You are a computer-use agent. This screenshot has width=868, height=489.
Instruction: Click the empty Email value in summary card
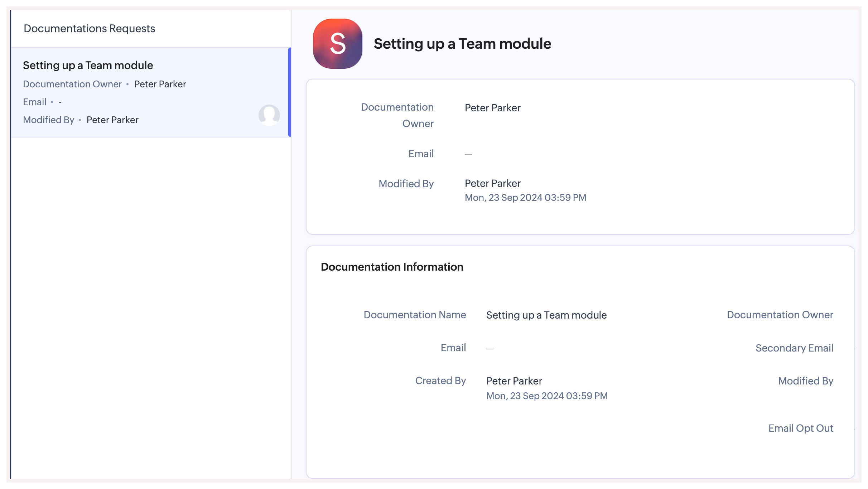pos(468,154)
